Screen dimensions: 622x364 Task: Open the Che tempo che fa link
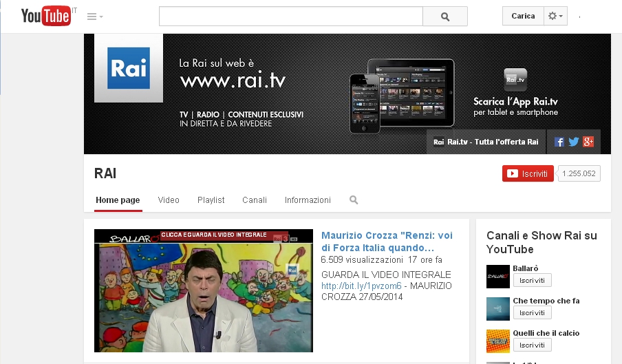pyautogui.click(x=546, y=301)
